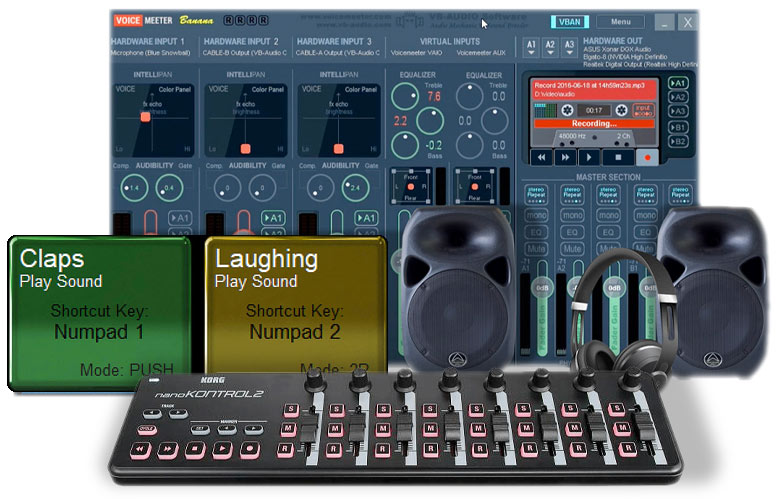Viewport: 784px width, 499px height.
Task: Toggle the VBAN button in the header
Action: click(570, 22)
